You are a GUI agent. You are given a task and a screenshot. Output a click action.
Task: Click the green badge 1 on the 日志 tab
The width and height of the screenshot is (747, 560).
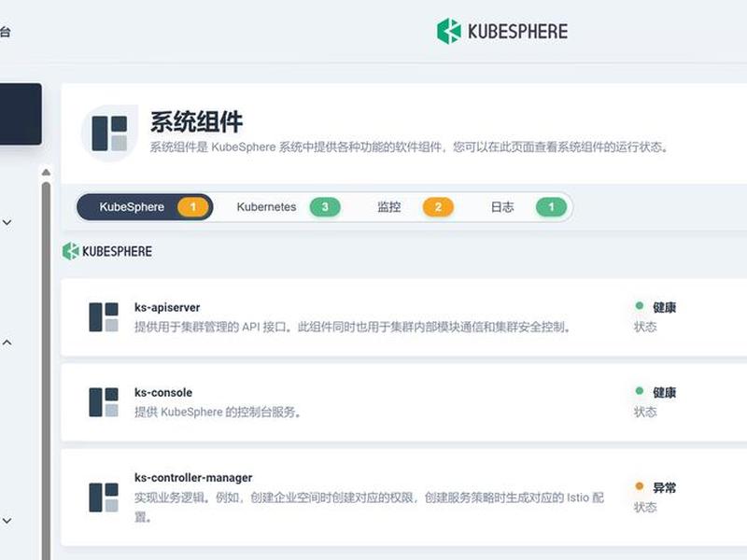coord(551,207)
